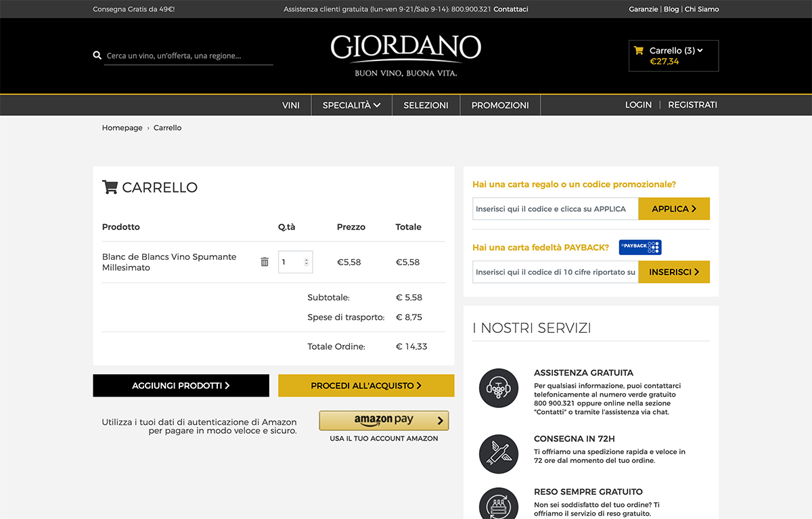Go to Homepage breadcrumb
812x519 pixels.
click(122, 128)
